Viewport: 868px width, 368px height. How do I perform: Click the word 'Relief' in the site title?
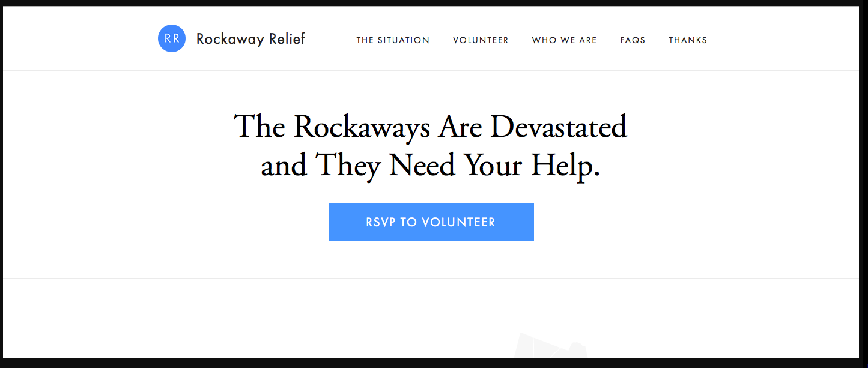tap(287, 39)
